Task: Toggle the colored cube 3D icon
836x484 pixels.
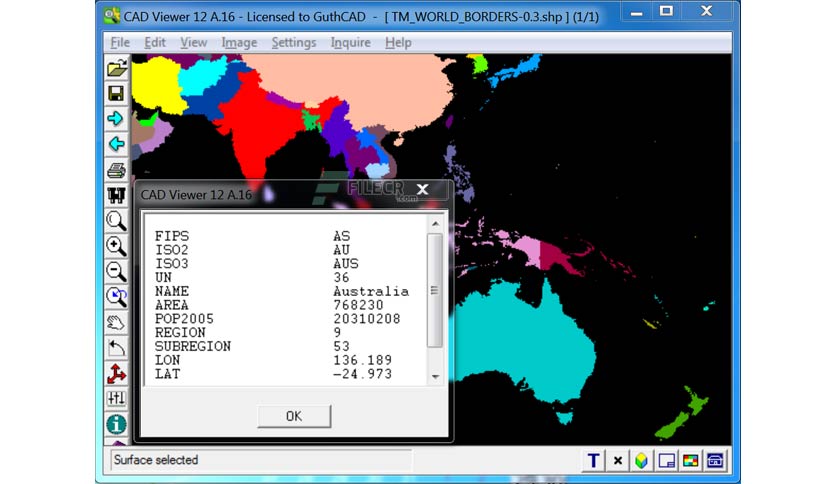Action: [642, 461]
